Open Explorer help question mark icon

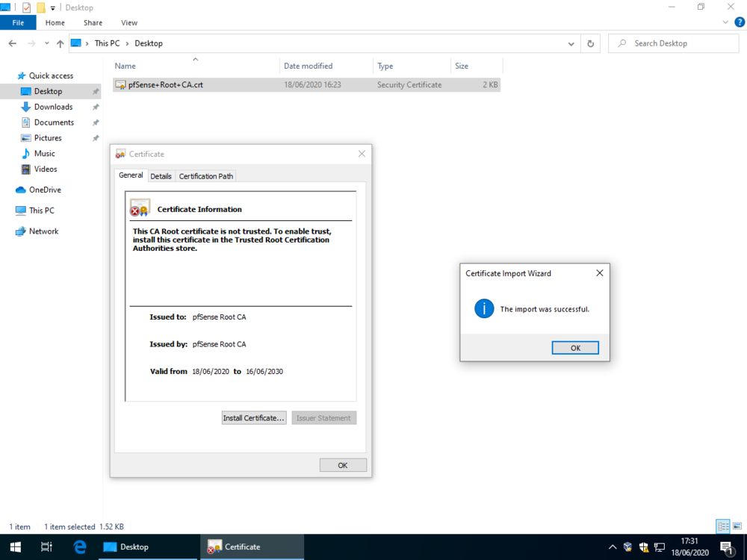click(x=740, y=22)
